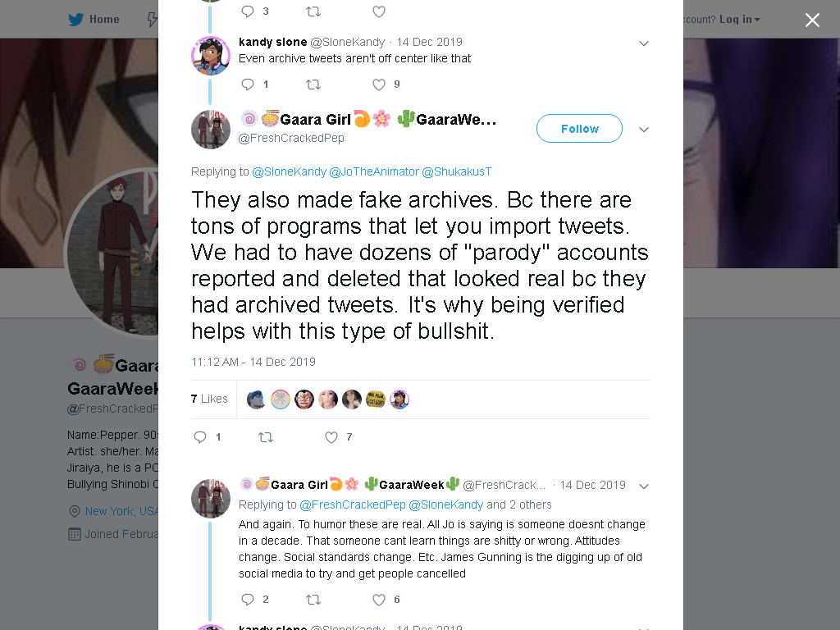The image size is (840, 630).
Task: Open the @SloneKandy mention in Replying to
Action: pyautogui.click(x=290, y=171)
